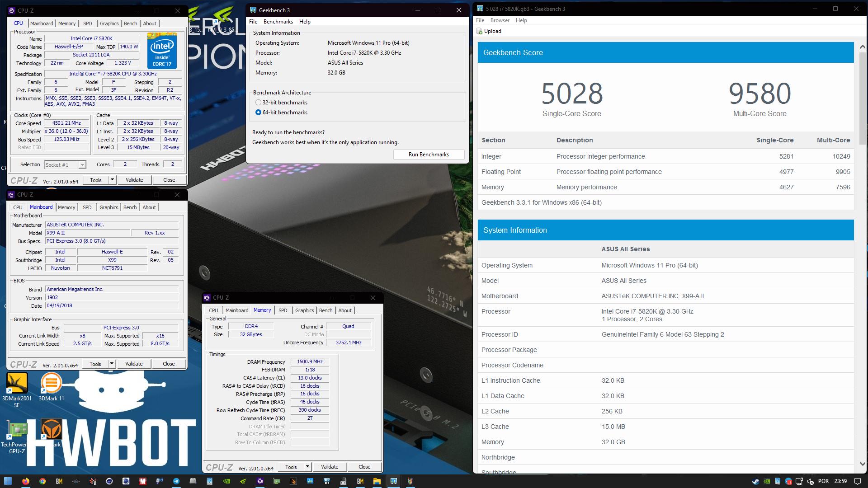
Task: Open the TechPowerUp GPU-Z desktop shortcut
Action: pyautogui.click(x=17, y=437)
